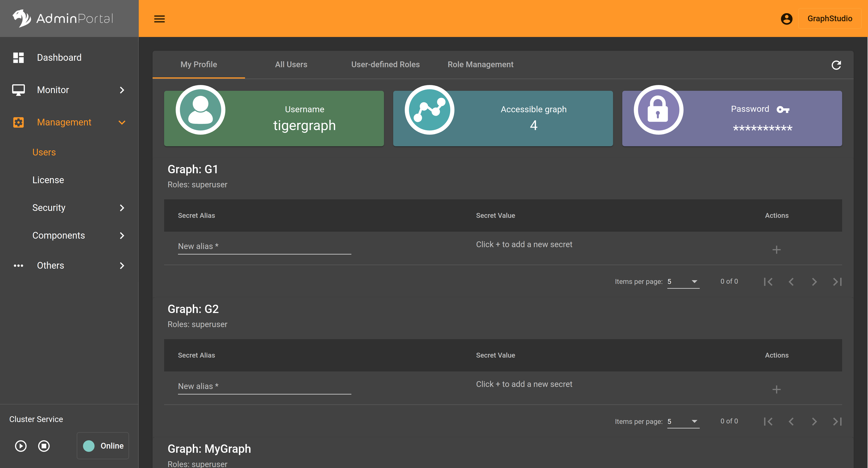Click the hamburger menu icon

click(x=159, y=19)
